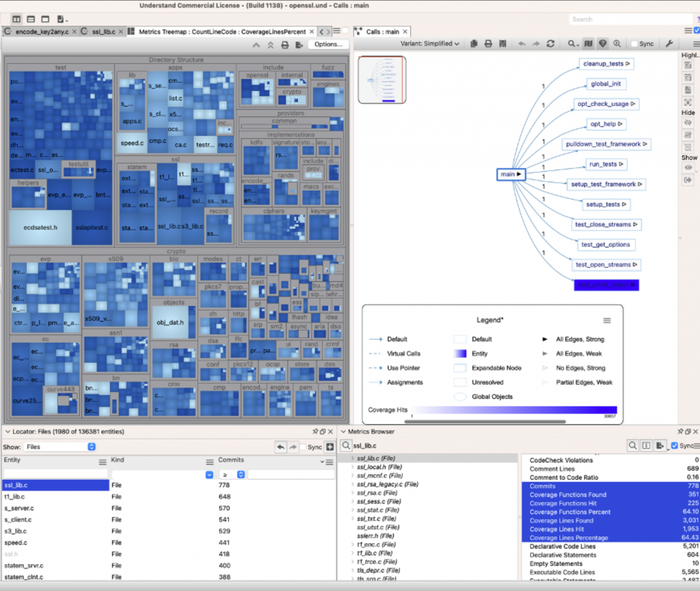Refresh the Calls graph
The width and height of the screenshot is (700, 591).
[551, 43]
